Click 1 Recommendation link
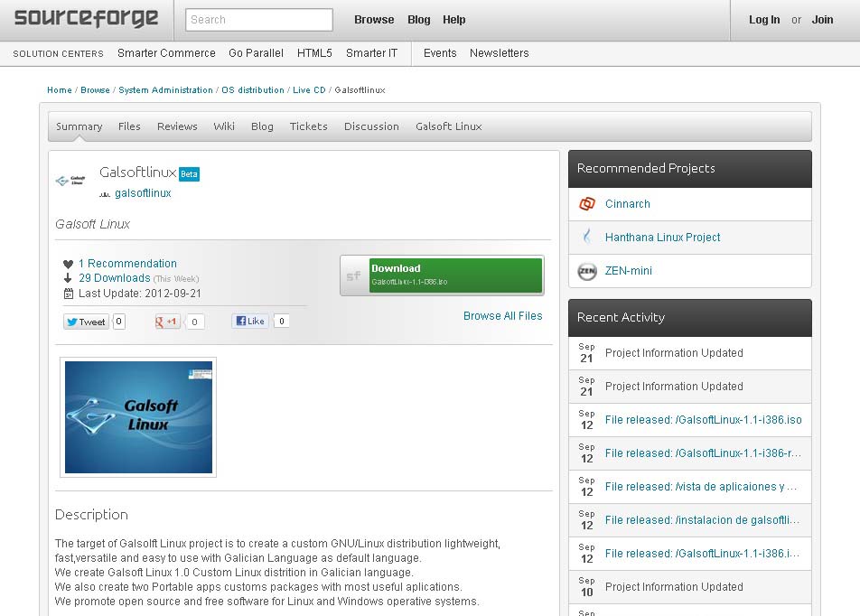860x616 pixels. [127, 264]
